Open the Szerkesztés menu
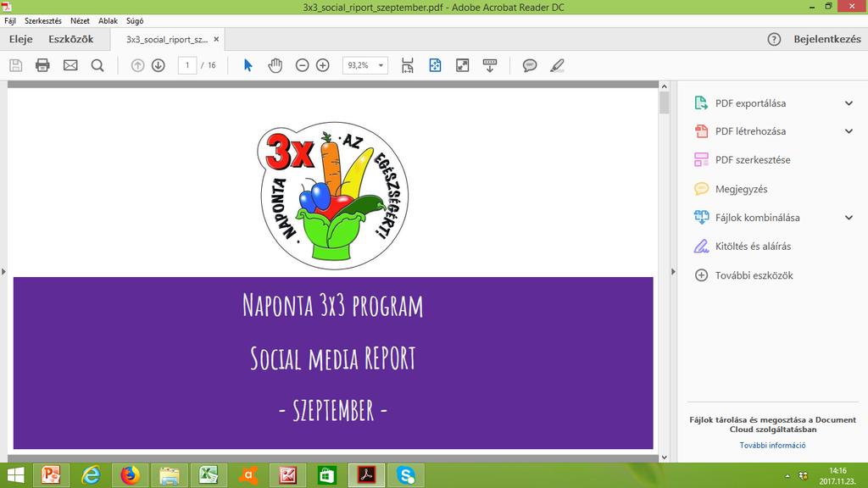The height and width of the screenshot is (488, 868). [43, 20]
